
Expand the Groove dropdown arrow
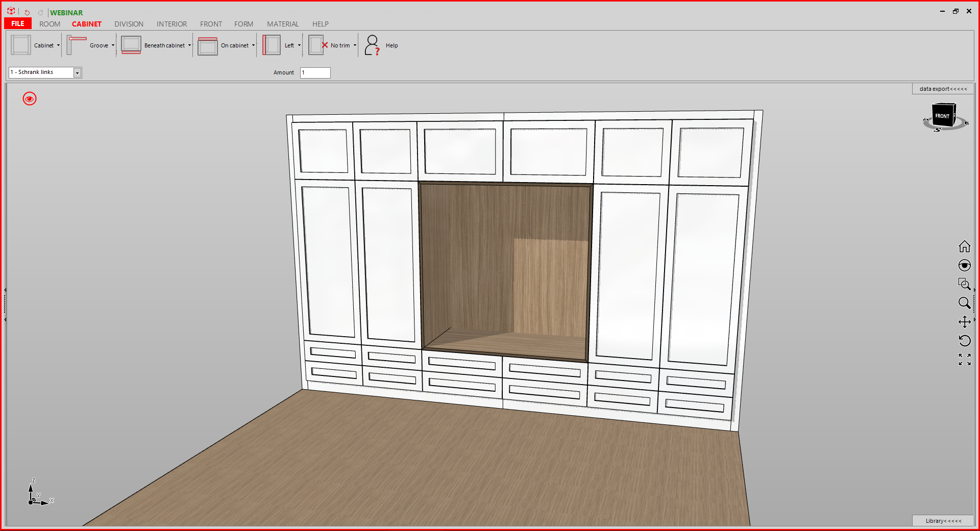tap(113, 45)
